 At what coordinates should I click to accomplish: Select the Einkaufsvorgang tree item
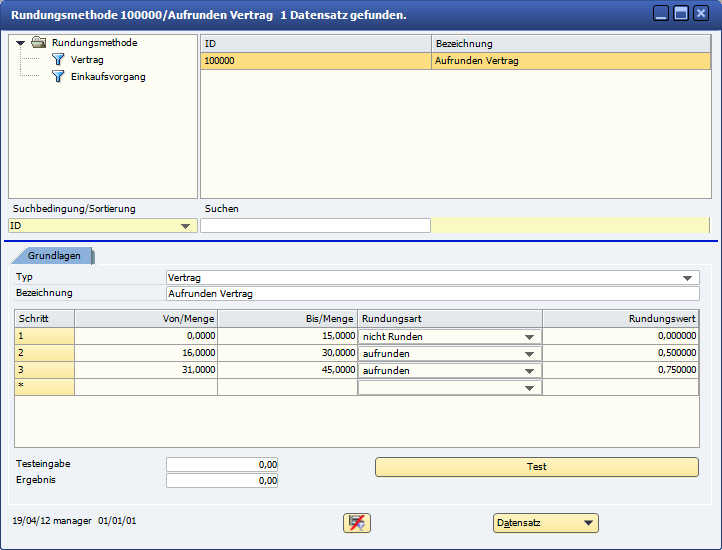108,77
